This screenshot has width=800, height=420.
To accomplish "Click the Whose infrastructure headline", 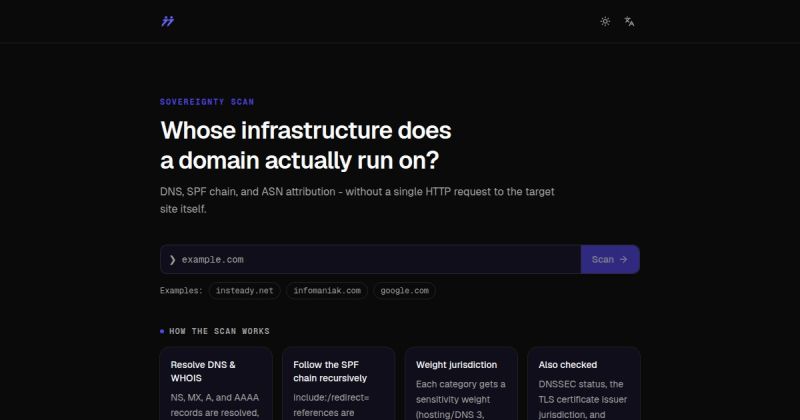I will tap(306, 145).
